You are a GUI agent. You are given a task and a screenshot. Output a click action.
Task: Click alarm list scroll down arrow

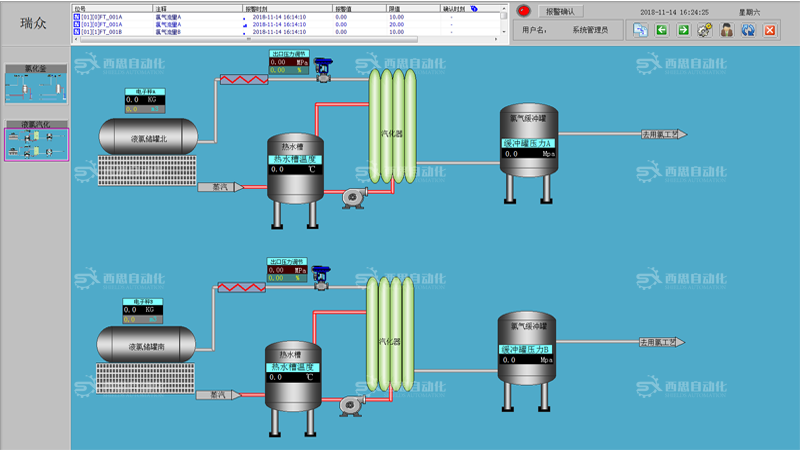point(504,32)
